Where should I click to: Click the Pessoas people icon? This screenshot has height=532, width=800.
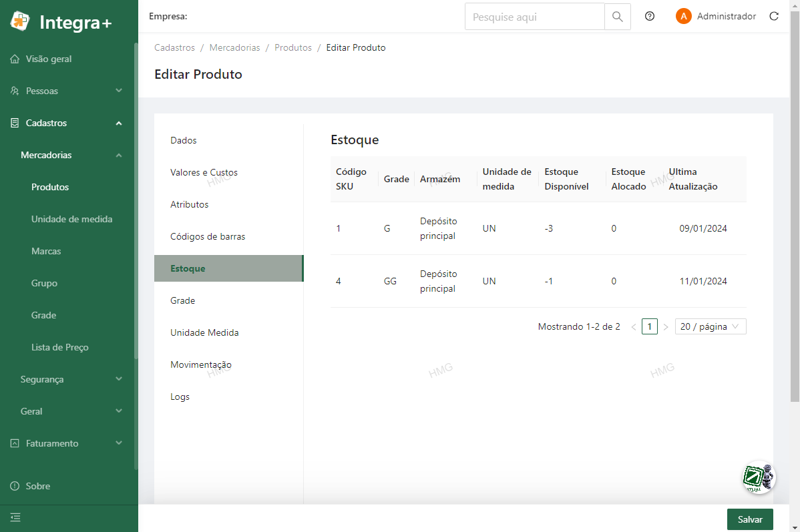pos(15,91)
